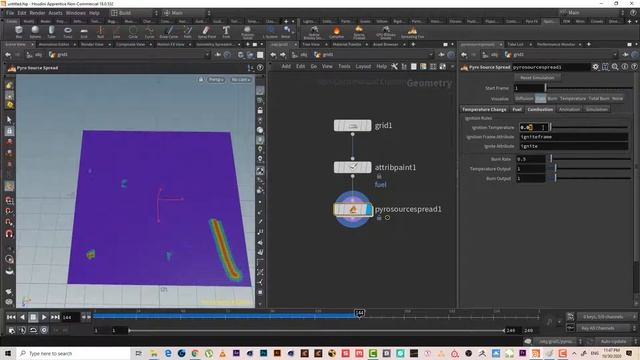Select the Torus shelf tool
Screen dimensions: 640x360
point(68,31)
